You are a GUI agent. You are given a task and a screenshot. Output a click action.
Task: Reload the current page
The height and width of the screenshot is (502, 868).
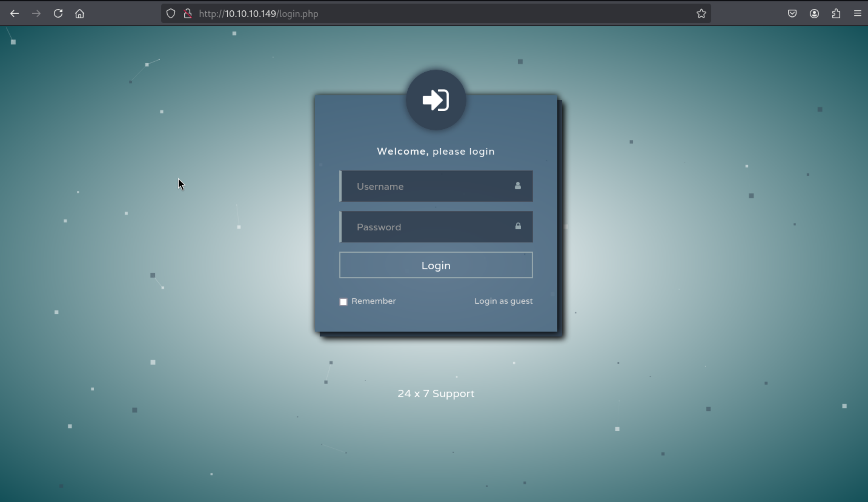point(58,14)
